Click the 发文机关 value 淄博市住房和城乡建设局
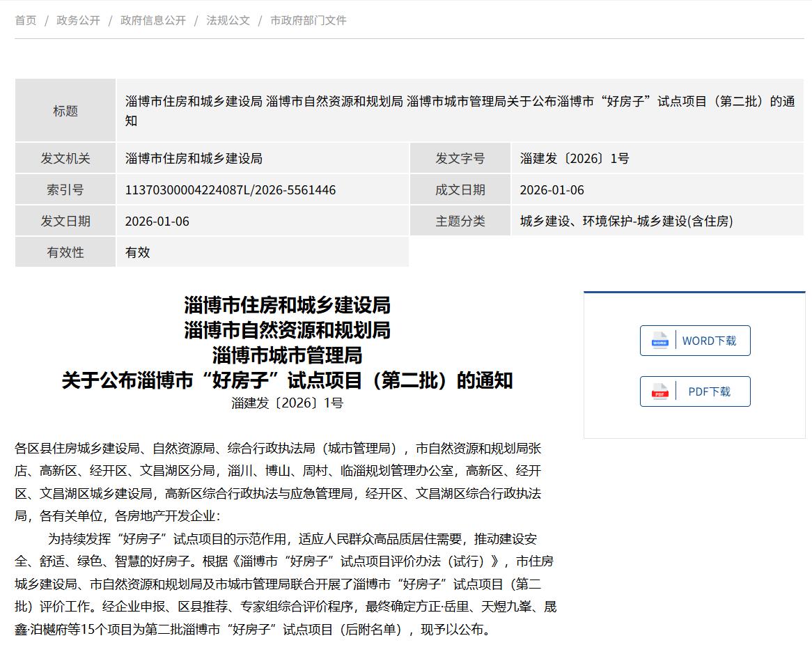Screen dimensions: 812x661 point(194,159)
